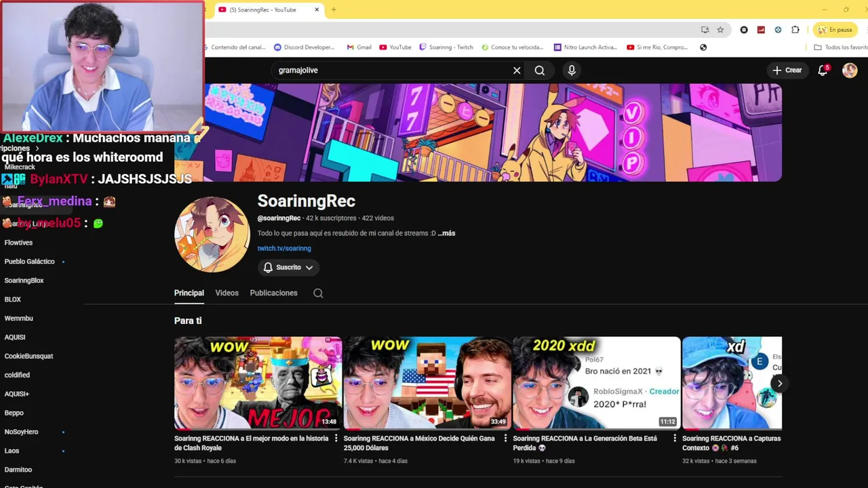Open the Soarinng - Twitch bookmark

click(x=446, y=47)
